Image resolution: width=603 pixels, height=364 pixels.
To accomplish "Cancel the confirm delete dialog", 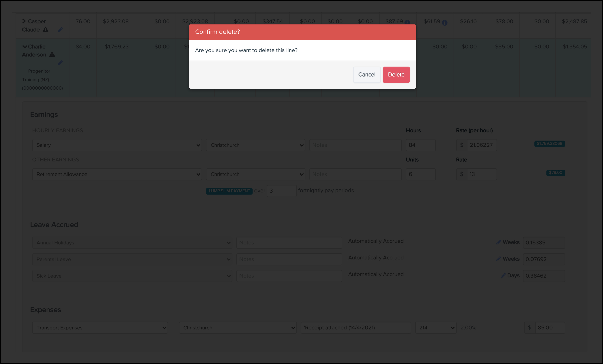I will 366,75.
